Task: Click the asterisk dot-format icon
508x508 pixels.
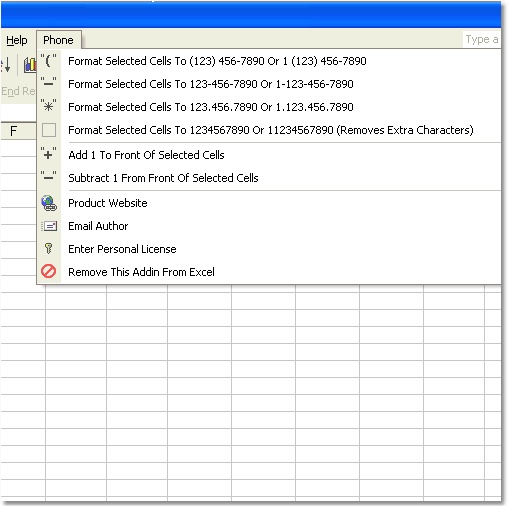Action: pyautogui.click(x=49, y=107)
